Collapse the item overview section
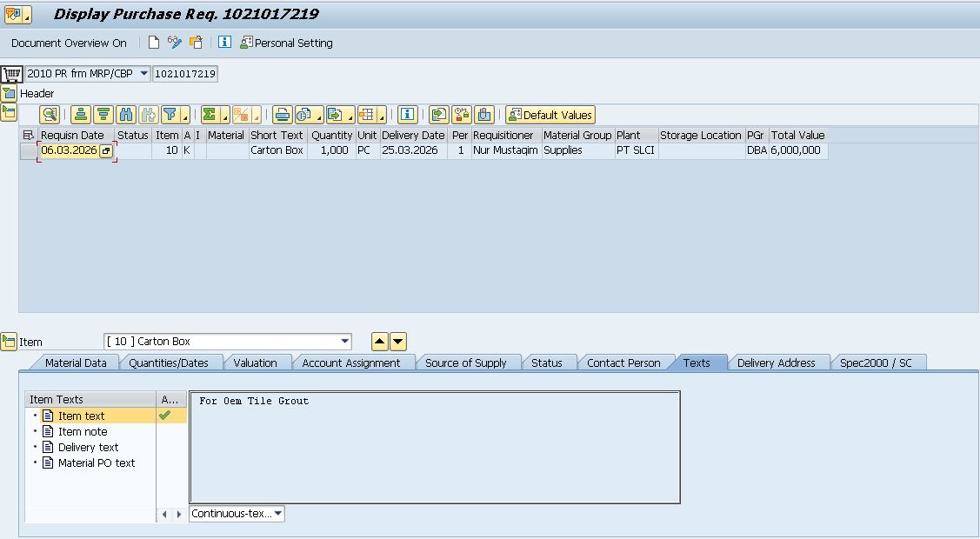Image resolution: width=980 pixels, height=539 pixels. (9, 111)
